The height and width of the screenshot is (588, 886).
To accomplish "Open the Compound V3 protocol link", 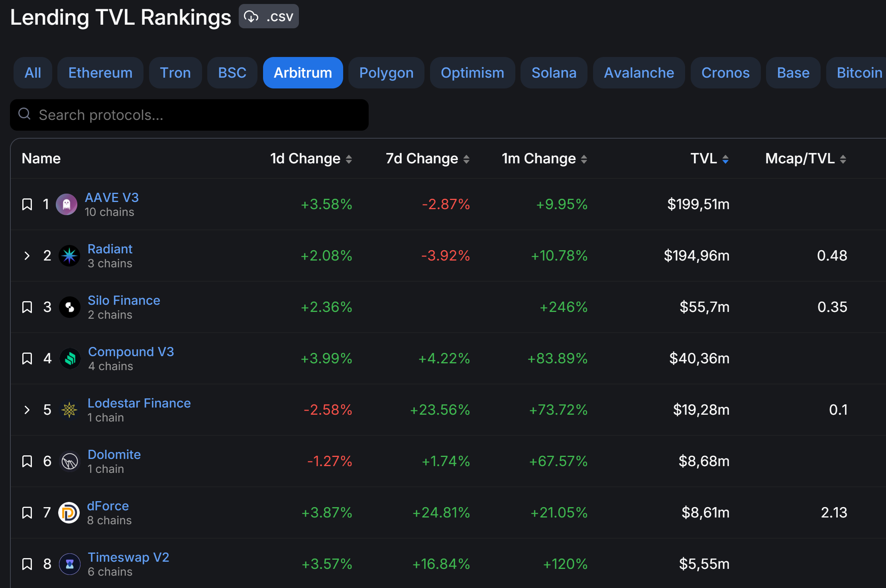I will [x=131, y=352].
